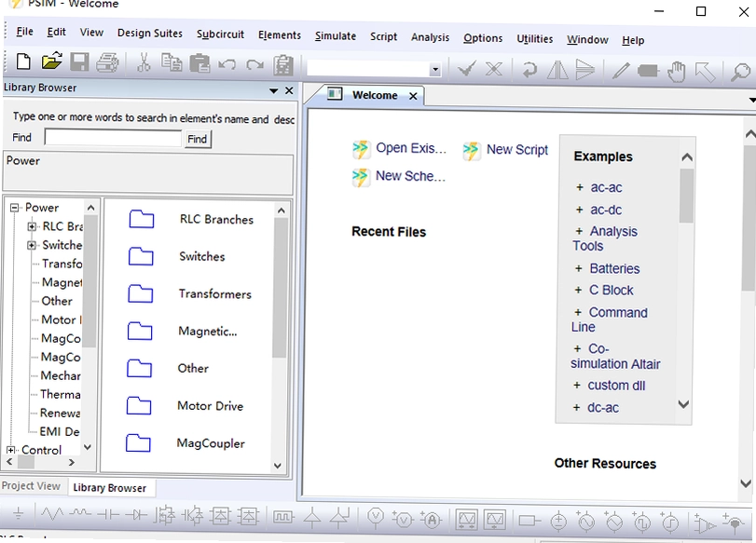The width and height of the screenshot is (756, 543).
Task: Click the Flip left/right mirror icon
Action: click(x=557, y=71)
